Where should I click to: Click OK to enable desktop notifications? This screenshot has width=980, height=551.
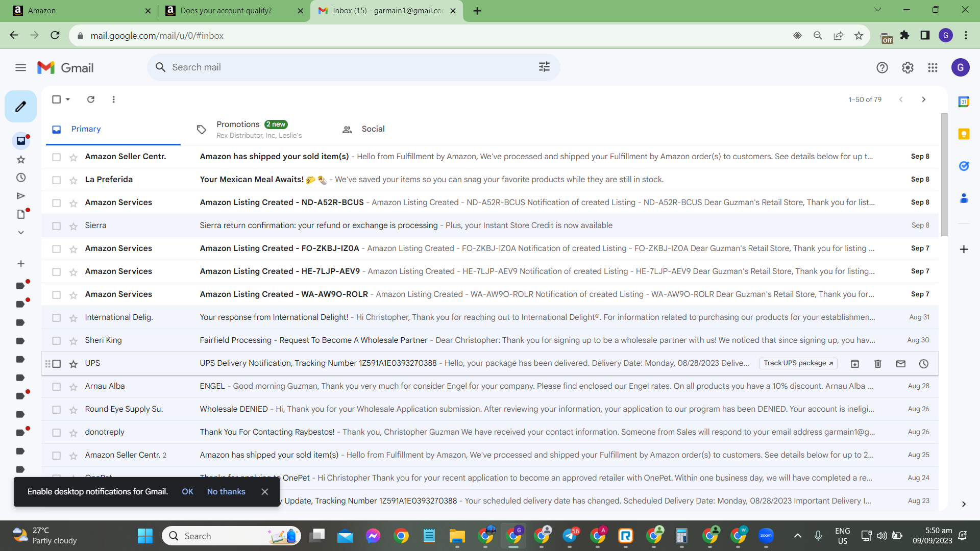pyautogui.click(x=187, y=492)
